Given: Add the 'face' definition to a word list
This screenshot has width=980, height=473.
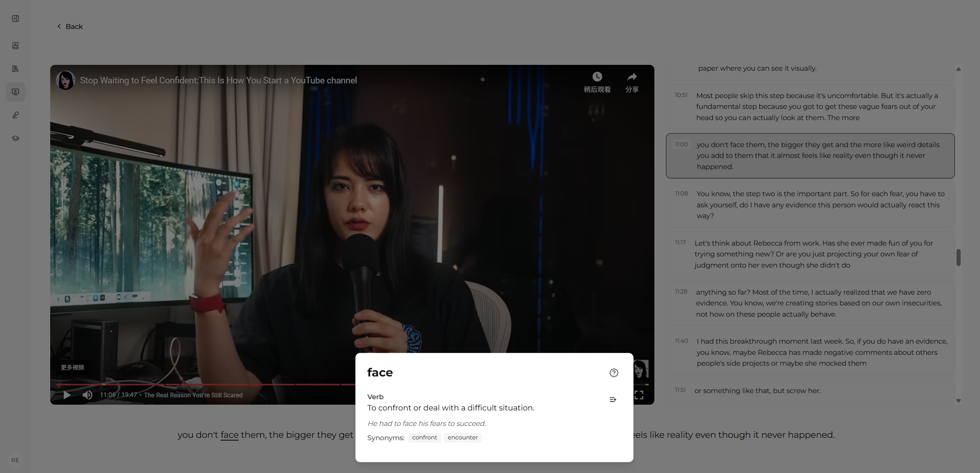Looking at the screenshot, I should (612, 400).
